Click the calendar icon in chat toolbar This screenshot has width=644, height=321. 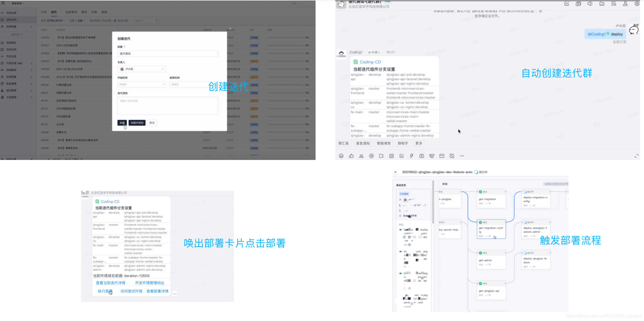[391, 156]
